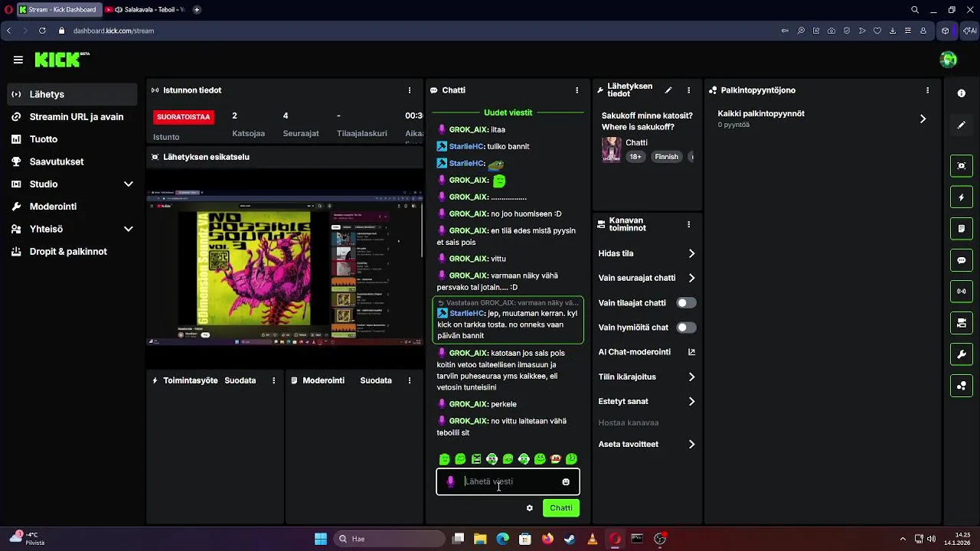The height and width of the screenshot is (551, 980).
Task: Click lightning bolt icon in right sidebar
Action: [x=962, y=197]
